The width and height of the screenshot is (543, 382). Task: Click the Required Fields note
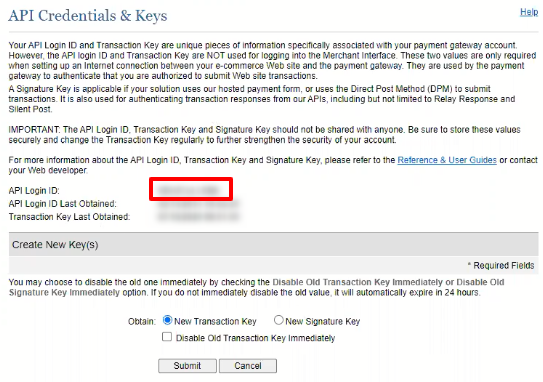(501, 266)
